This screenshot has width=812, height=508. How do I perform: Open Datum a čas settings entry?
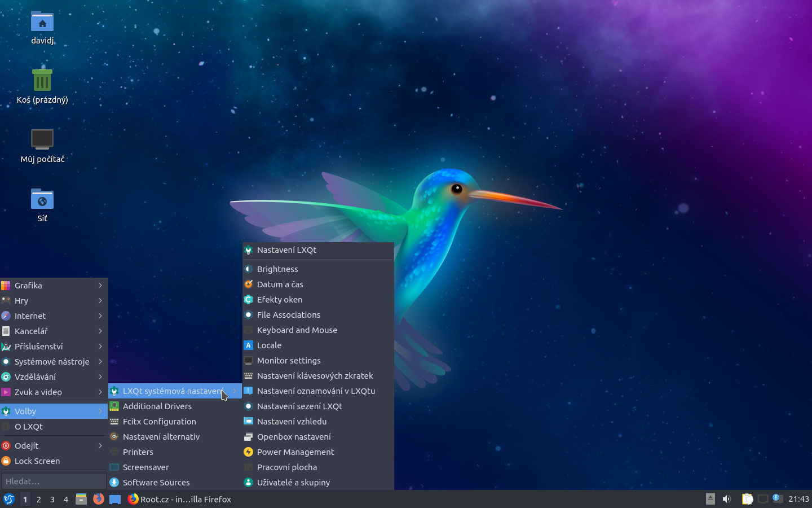pos(280,284)
